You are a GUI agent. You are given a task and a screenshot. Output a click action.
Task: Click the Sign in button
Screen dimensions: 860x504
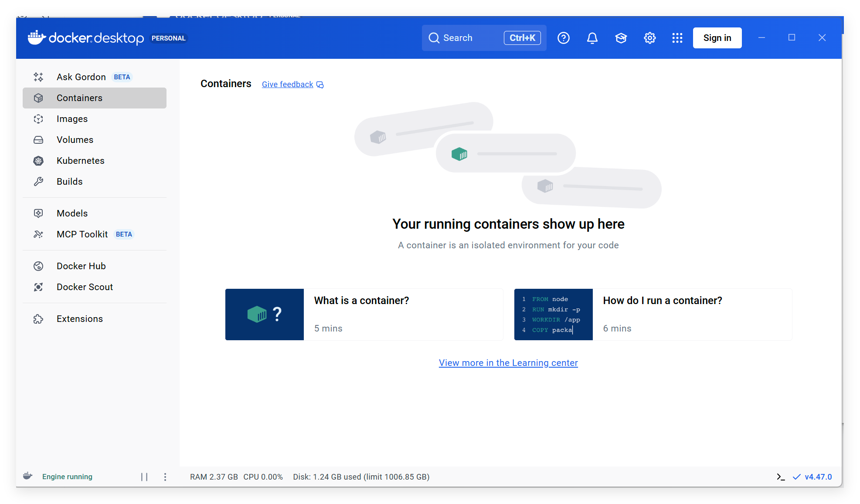(x=717, y=38)
